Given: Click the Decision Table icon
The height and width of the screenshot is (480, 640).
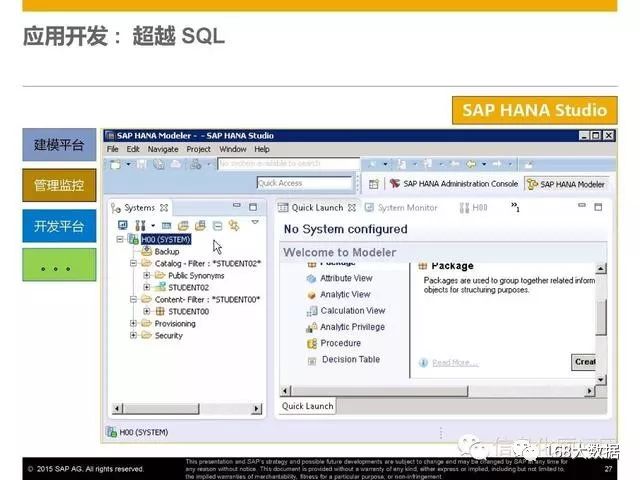Looking at the screenshot, I should coord(312,361).
